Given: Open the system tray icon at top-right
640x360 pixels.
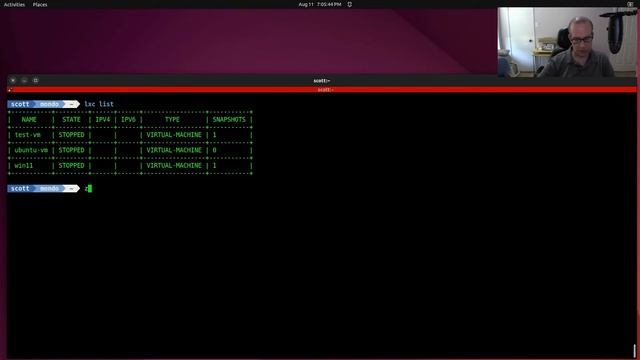Looking at the screenshot, I should [x=630, y=4].
